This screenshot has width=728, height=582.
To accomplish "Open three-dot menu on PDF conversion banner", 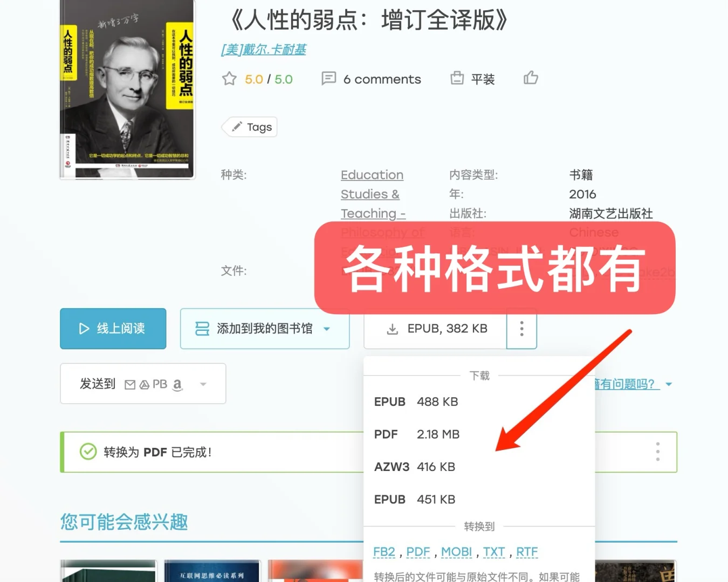I will click(658, 452).
